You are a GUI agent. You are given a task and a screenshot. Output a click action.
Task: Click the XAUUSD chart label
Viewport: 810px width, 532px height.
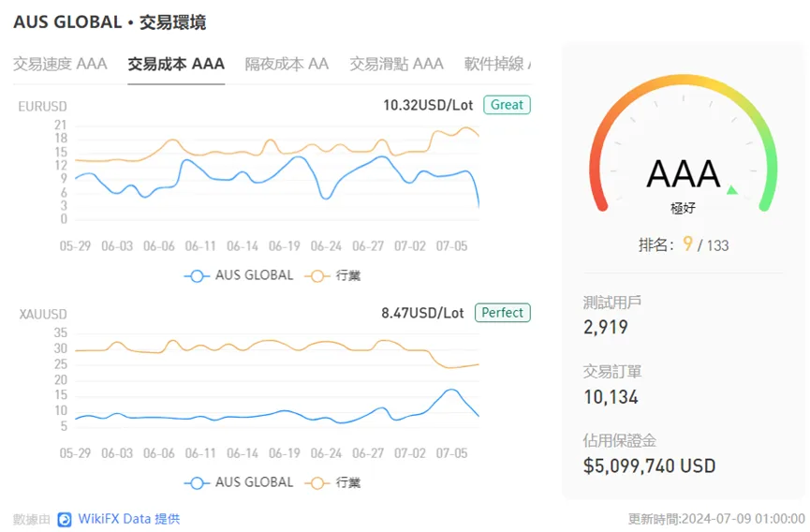pos(43,314)
